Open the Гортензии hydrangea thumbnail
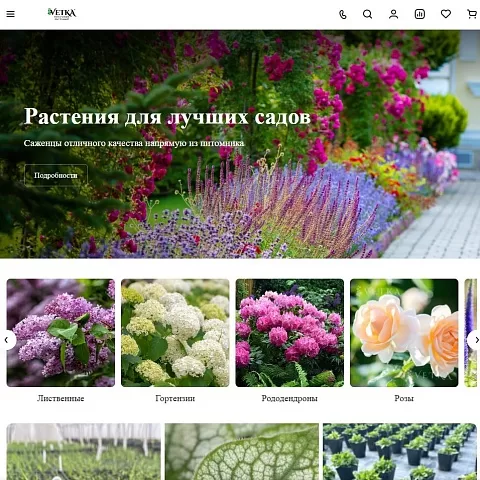480x480 pixels. coord(175,333)
